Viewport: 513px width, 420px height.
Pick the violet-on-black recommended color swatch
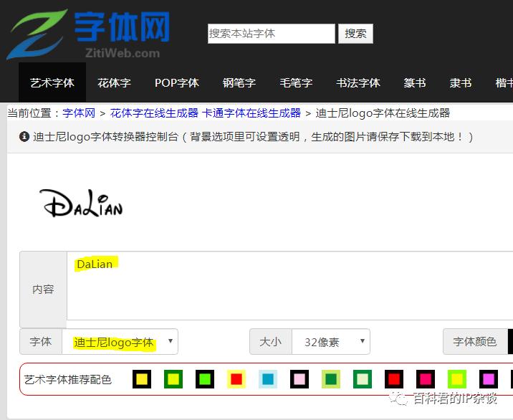click(489, 379)
